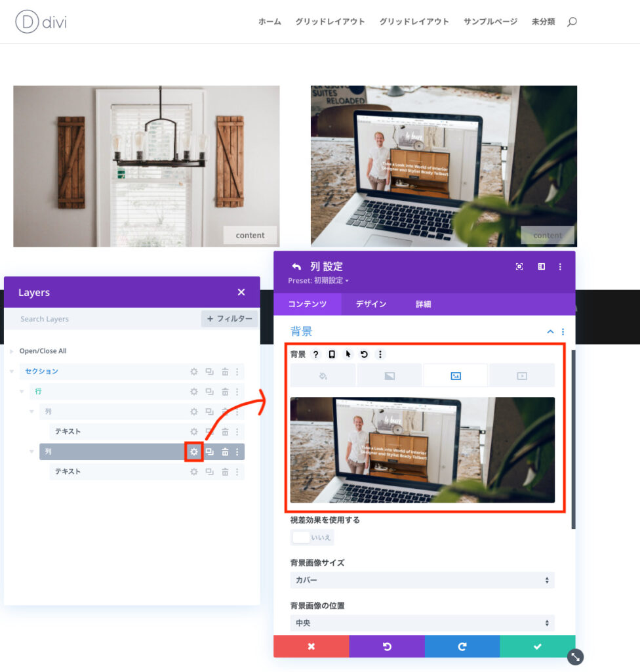Open the 背景 help question mark
This screenshot has height=672, width=640.
[315, 354]
